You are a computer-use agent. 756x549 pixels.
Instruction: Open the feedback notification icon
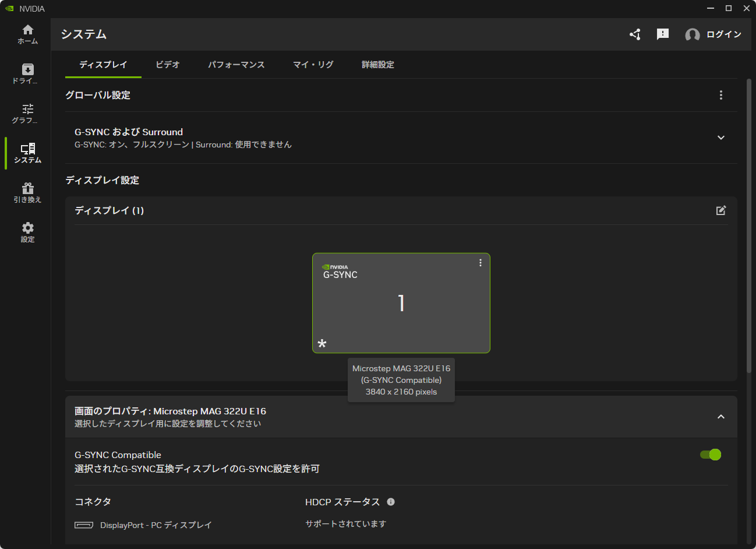click(663, 34)
